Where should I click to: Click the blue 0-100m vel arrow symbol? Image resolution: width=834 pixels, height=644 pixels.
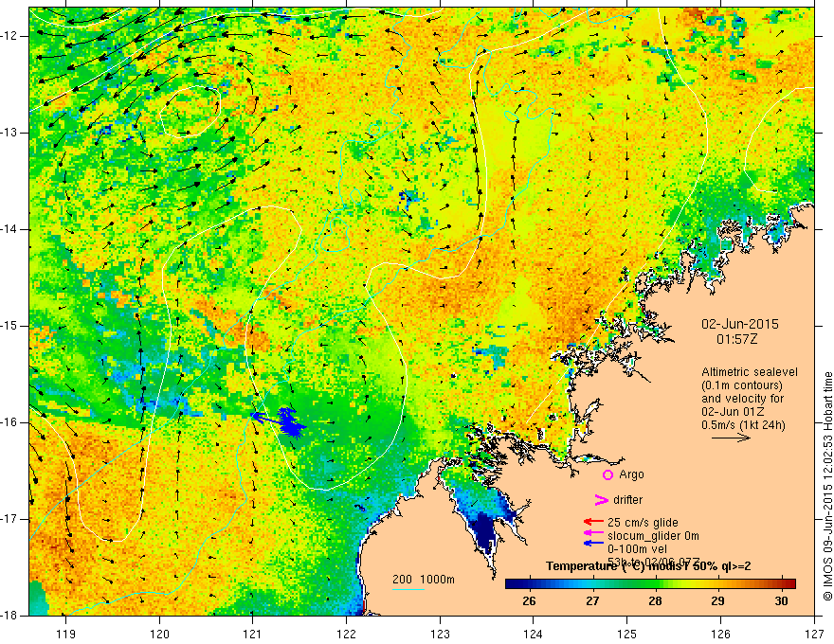tap(593, 543)
